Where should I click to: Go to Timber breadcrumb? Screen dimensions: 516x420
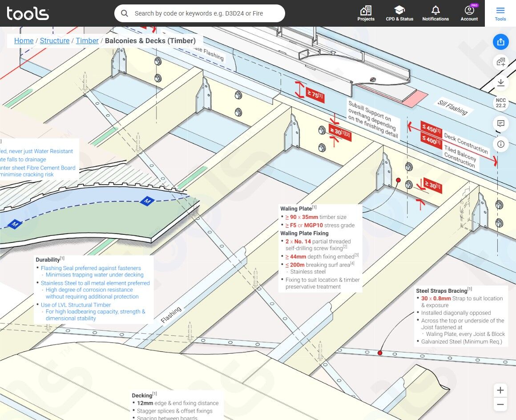coord(87,40)
